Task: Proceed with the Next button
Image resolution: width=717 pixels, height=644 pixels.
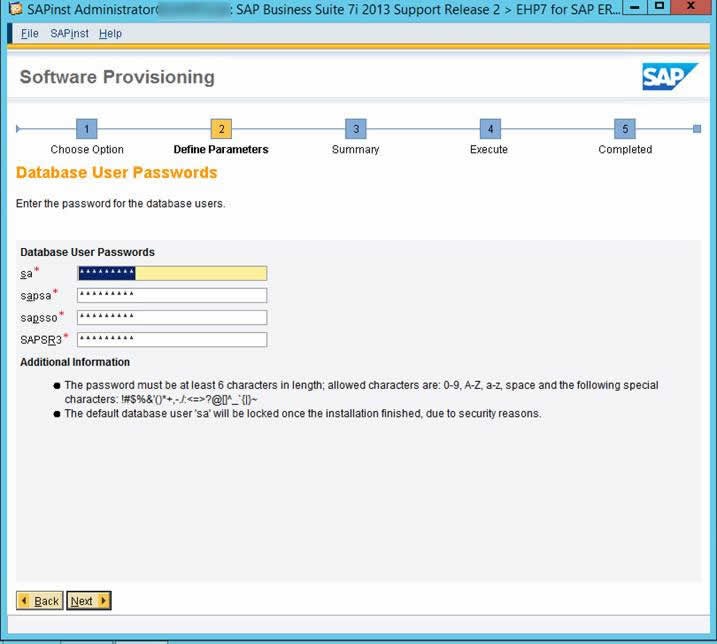Action: [x=89, y=601]
